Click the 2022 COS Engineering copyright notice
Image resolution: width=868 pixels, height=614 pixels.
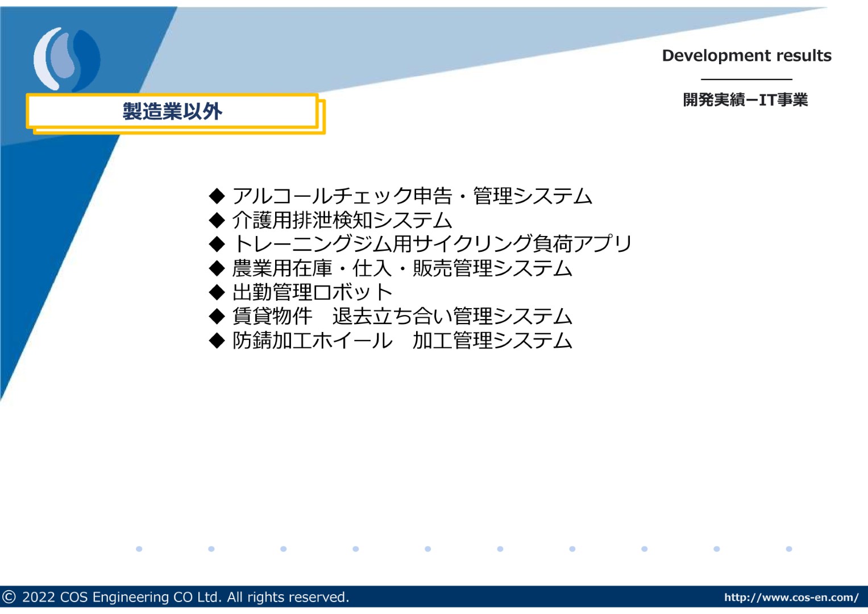[176, 597]
